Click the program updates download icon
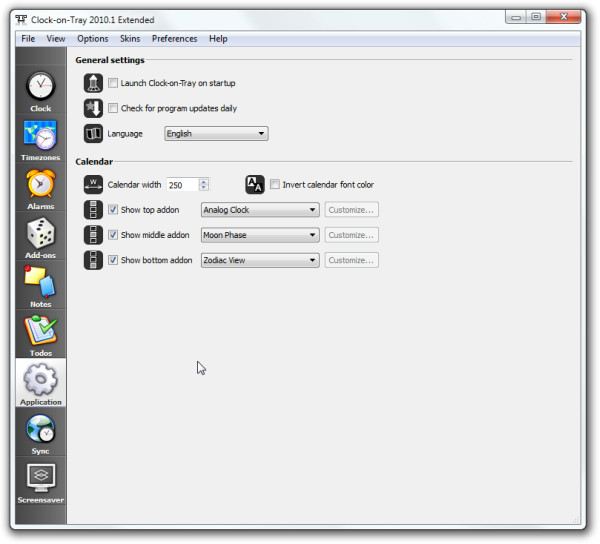The height and width of the screenshot is (544, 600). tap(93, 108)
